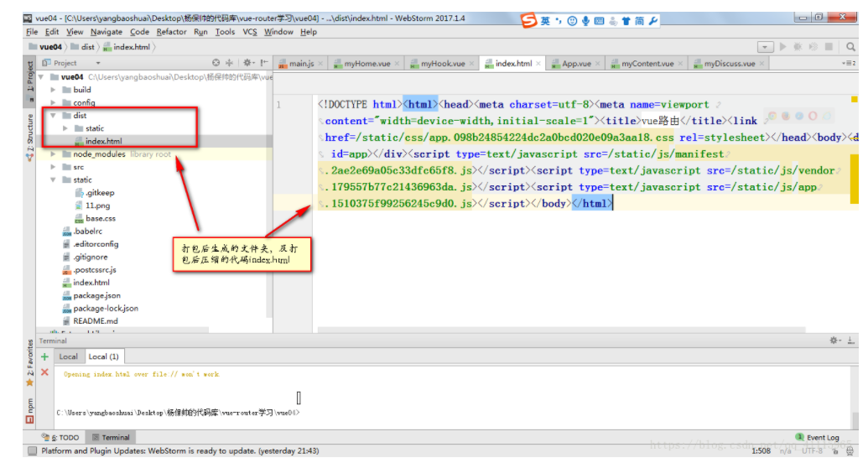Click the status bar tool windows icon
868x463 pixels.
pos(32,450)
